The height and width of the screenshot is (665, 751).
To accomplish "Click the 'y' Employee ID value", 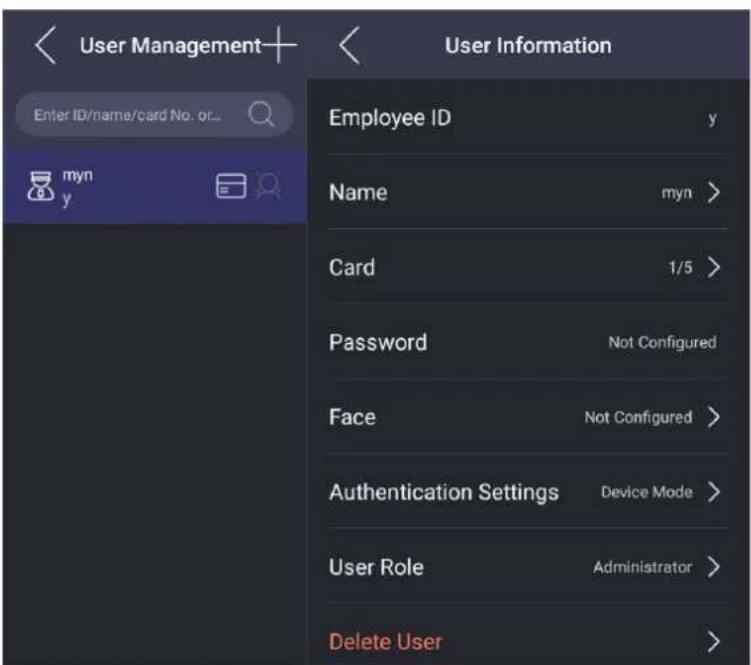I will (x=712, y=118).
